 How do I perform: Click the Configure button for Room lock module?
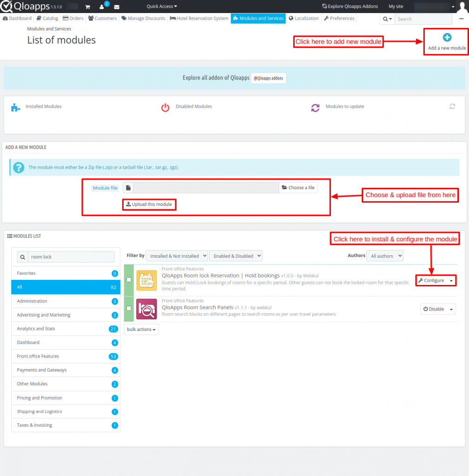click(431, 280)
